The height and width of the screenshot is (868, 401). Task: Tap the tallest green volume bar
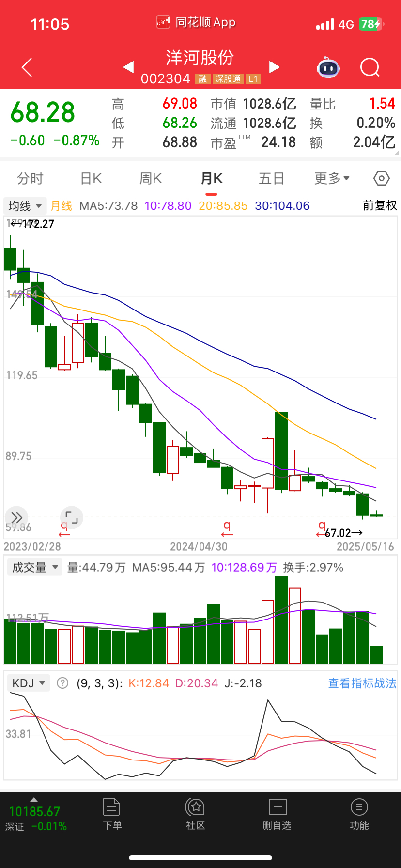[x=281, y=620]
